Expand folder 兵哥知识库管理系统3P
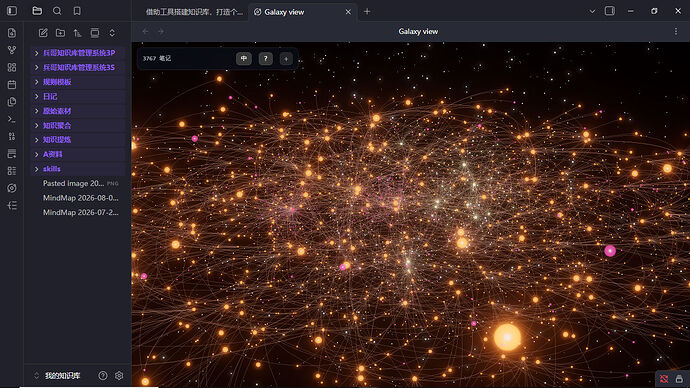690x388 pixels. pos(77,53)
